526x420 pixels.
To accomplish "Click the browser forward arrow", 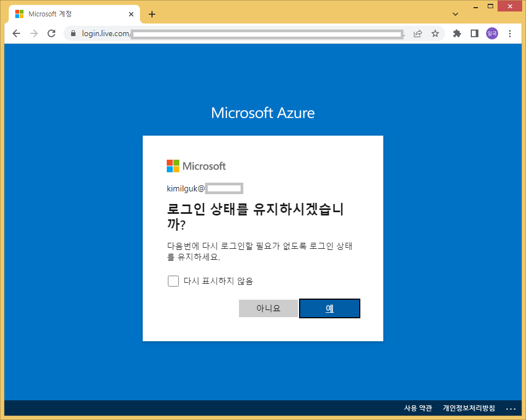I will [34, 33].
